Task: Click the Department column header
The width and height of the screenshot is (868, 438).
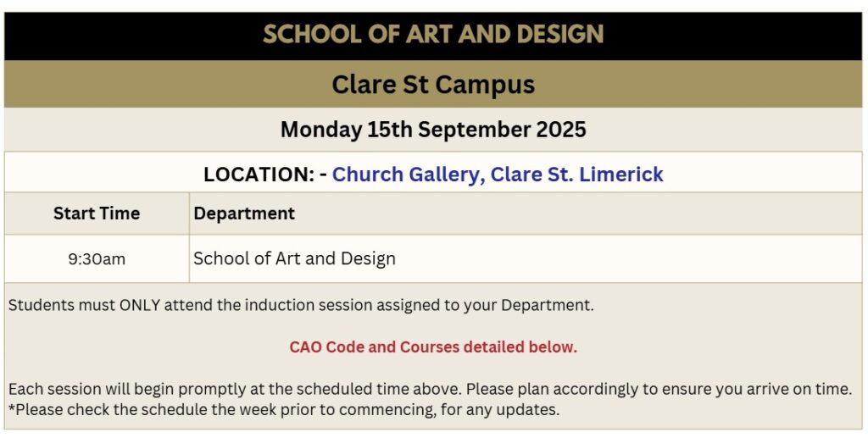Action: pyautogui.click(x=244, y=213)
